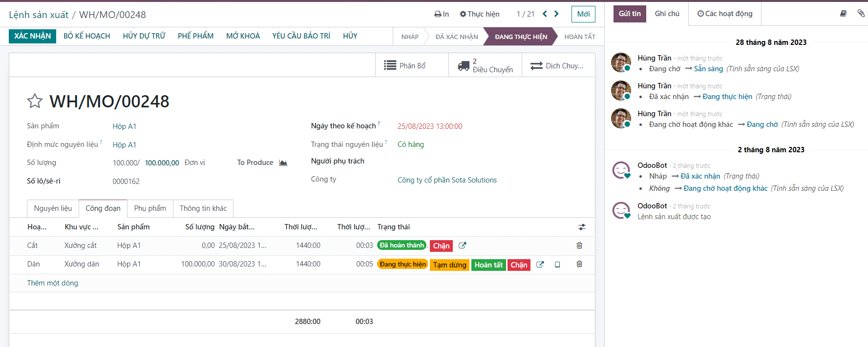Open the attachments paperclip icon
The height and width of the screenshot is (347, 868).
pos(861,14)
